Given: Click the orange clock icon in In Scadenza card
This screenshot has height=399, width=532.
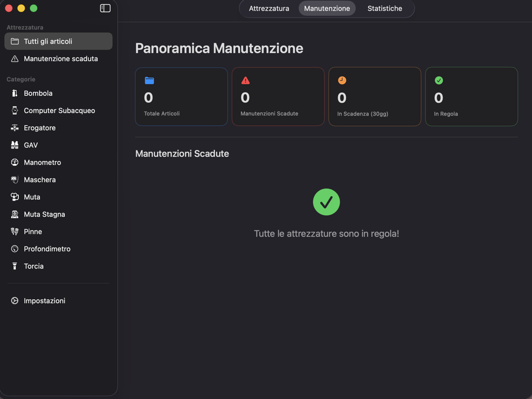Looking at the screenshot, I should 342,80.
